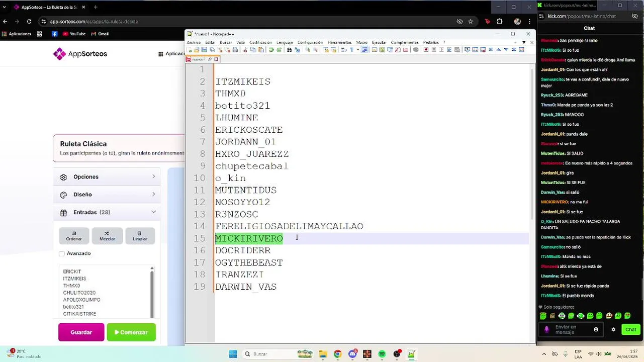Open the Notepad++ document list dropdown arrow

(524, 43)
